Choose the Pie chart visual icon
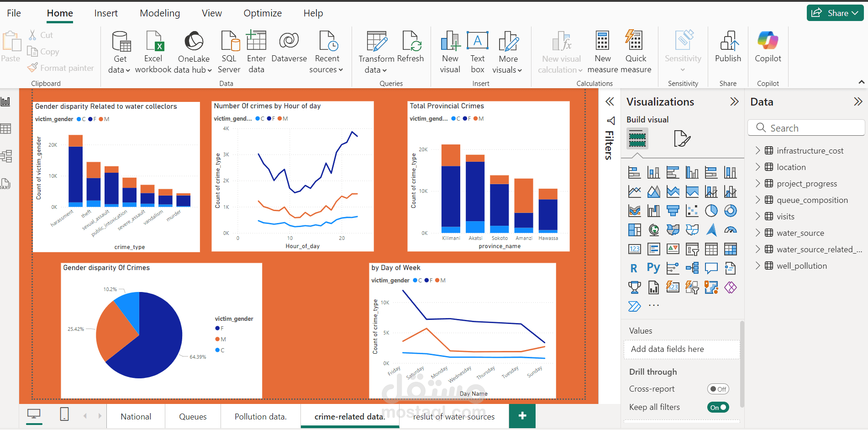 [711, 211]
